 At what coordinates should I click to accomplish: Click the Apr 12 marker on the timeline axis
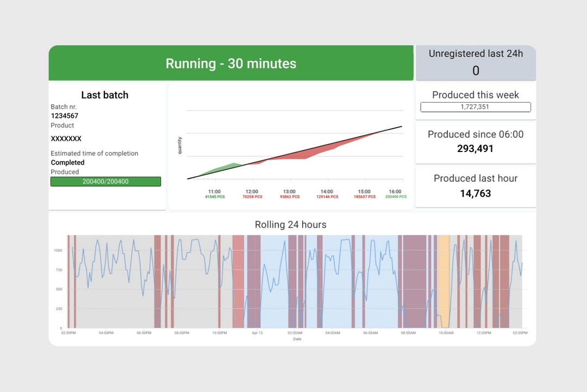click(257, 332)
